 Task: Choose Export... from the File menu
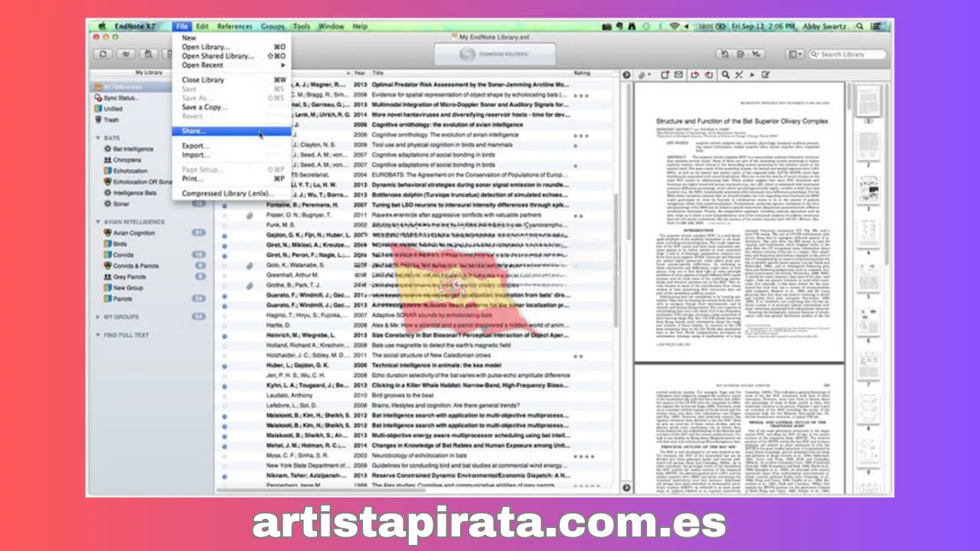(x=231, y=145)
